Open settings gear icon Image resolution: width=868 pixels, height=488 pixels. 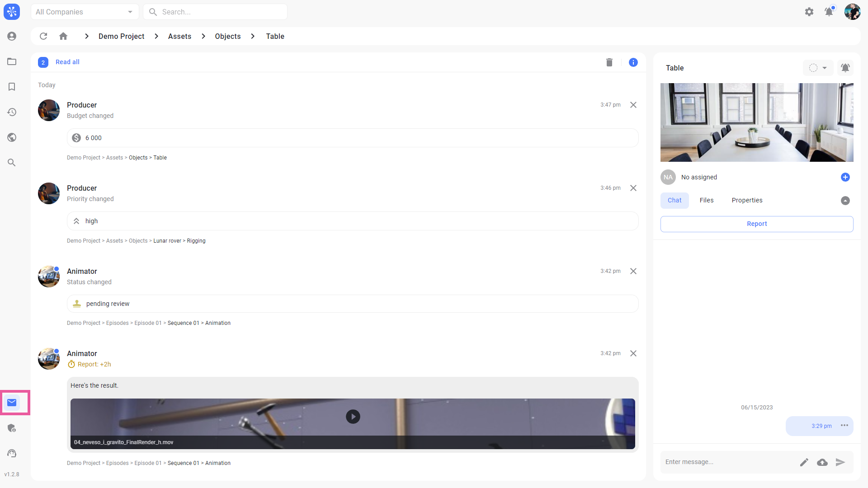click(809, 12)
